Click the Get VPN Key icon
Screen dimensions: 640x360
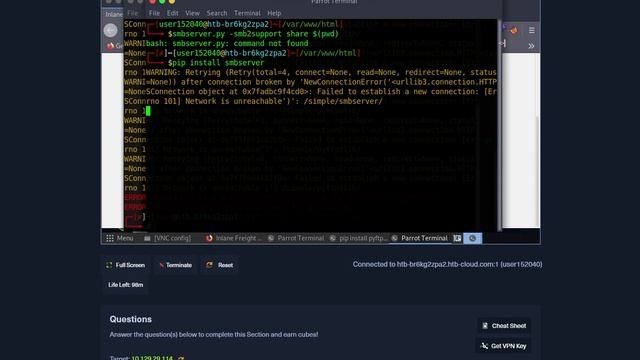point(484,346)
